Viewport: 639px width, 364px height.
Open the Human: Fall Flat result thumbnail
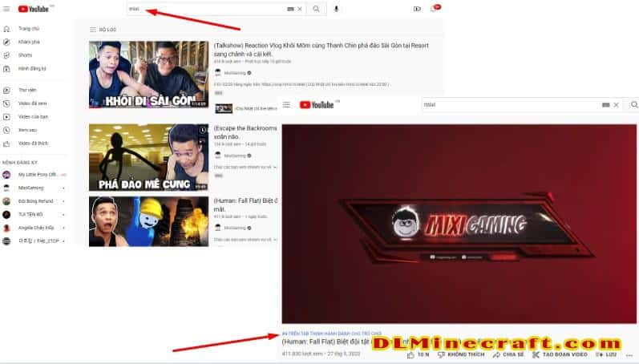pyautogui.click(x=149, y=221)
